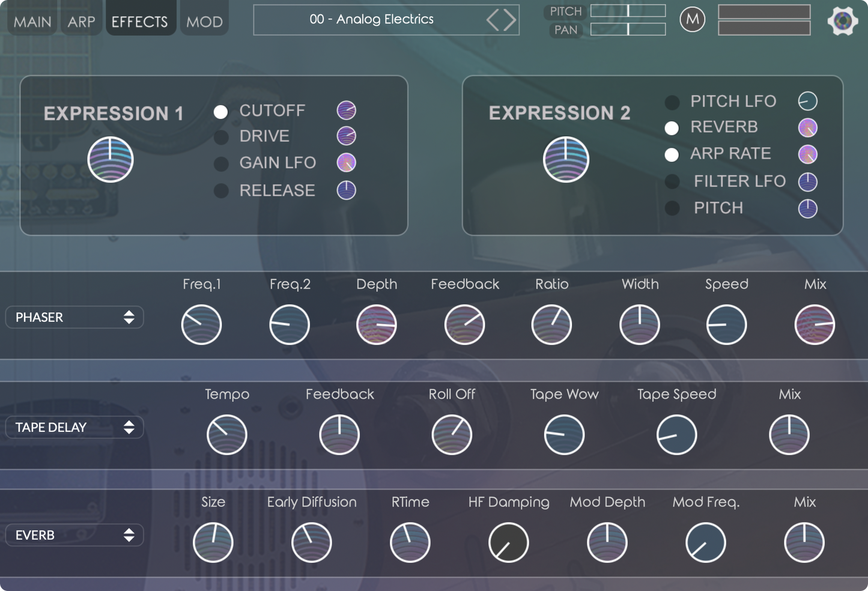Click the Phaser Depth knob
This screenshot has height=591, width=868.
click(x=377, y=325)
